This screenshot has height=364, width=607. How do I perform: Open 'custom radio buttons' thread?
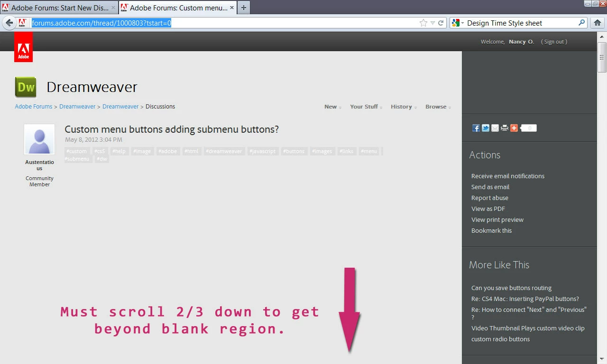click(x=500, y=339)
